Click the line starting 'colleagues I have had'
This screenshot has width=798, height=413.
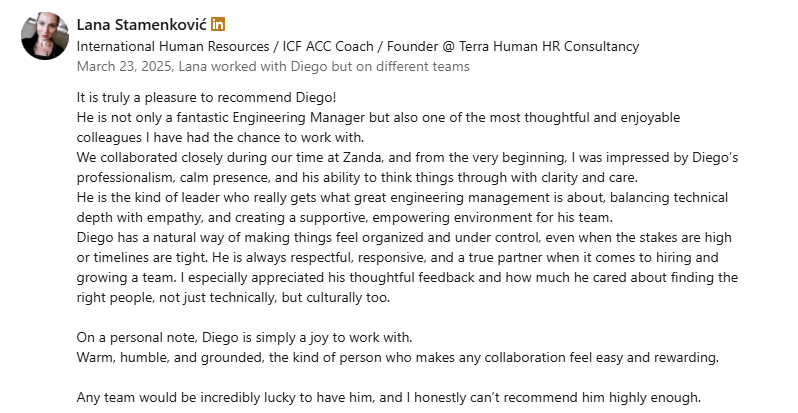click(x=220, y=137)
